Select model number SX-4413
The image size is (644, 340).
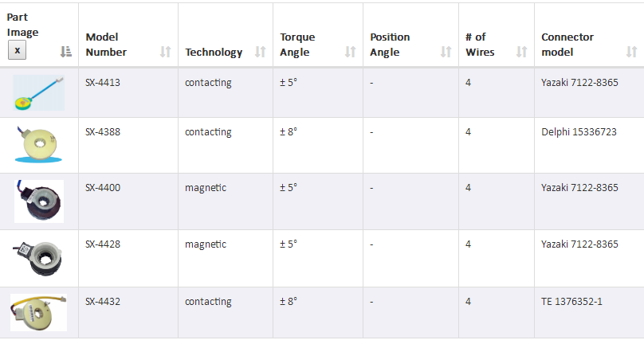103,83
